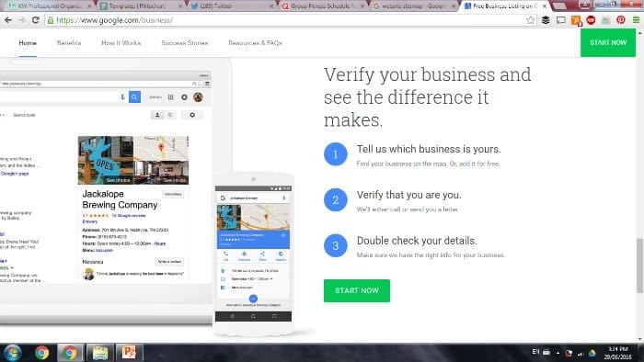Click START NOW button in top header

pyautogui.click(x=608, y=42)
